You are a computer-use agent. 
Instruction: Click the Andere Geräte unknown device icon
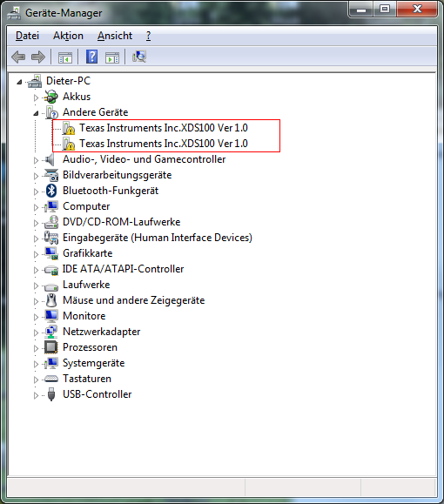tap(51, 112)
